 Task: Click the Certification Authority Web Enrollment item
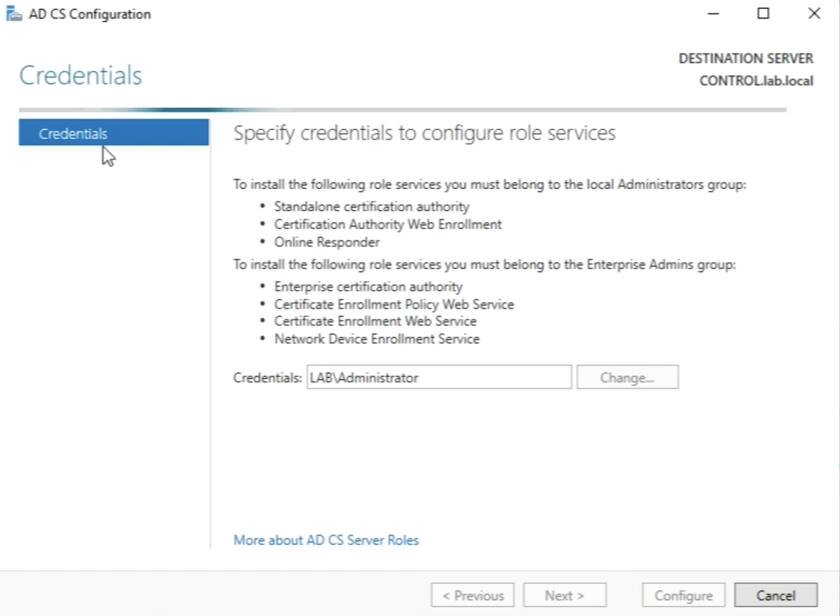coord(387,225)
